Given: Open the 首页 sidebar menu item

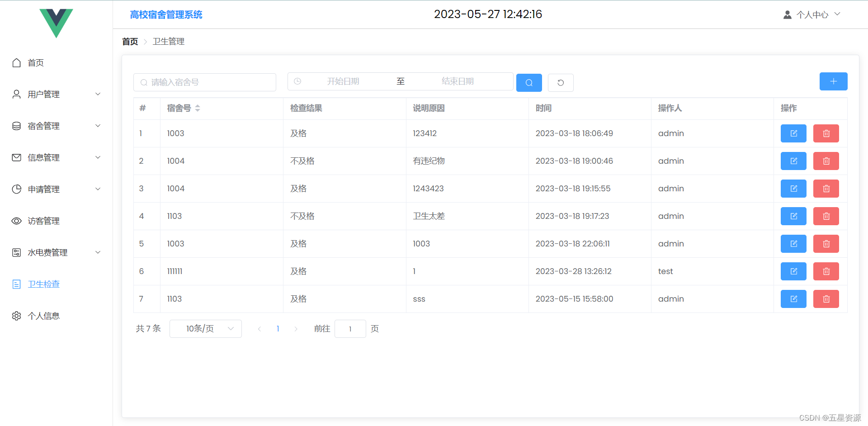Looking at the screenshot, I should point(56,63).
